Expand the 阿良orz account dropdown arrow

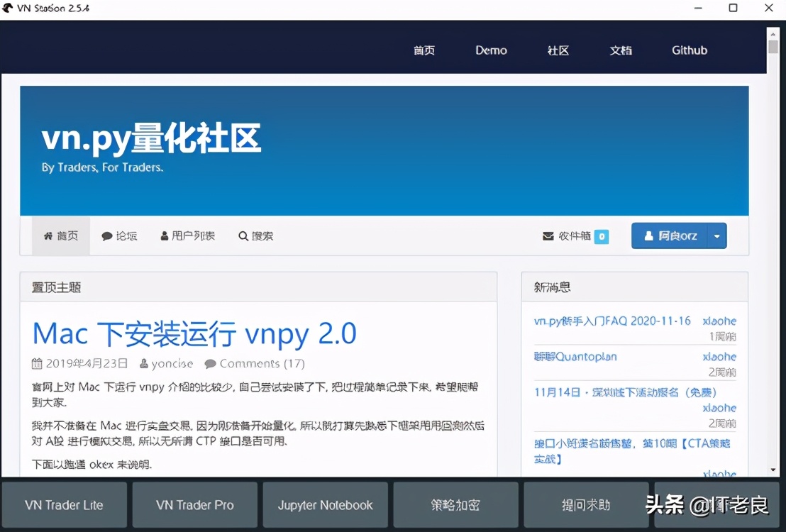(716, 235)
